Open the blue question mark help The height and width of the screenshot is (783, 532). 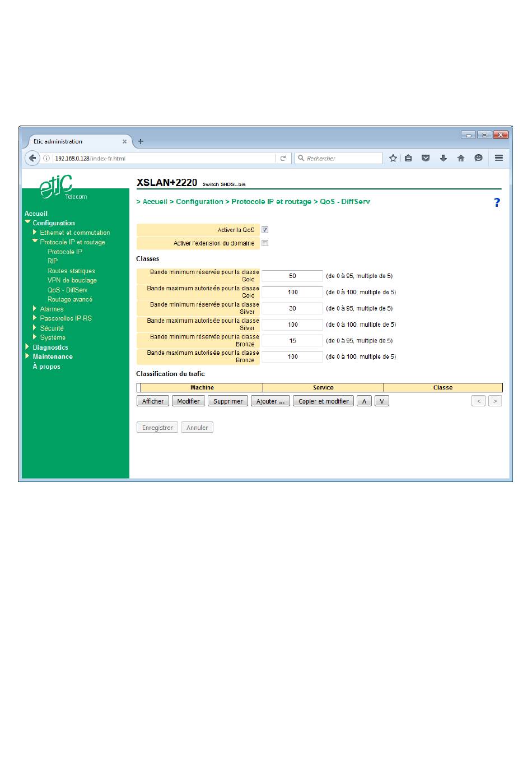pyautogui.click(x=497, y=202)
